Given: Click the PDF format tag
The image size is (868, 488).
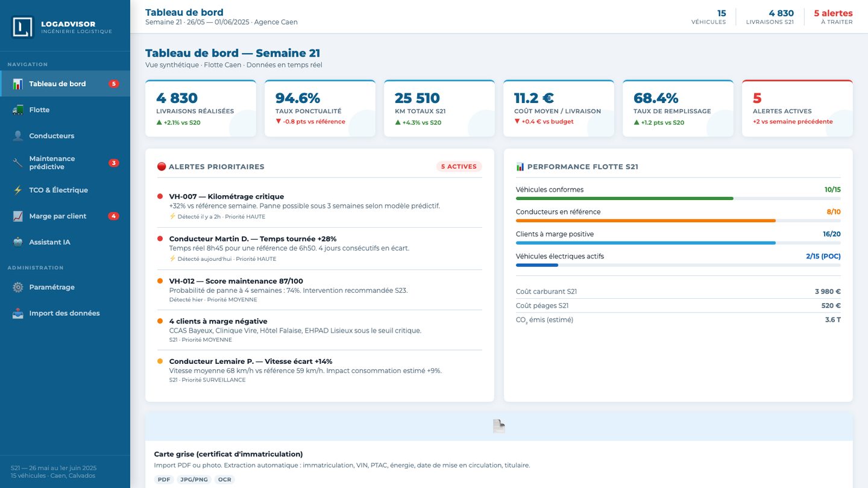Looking at the screenshot, I should [164, 480].
